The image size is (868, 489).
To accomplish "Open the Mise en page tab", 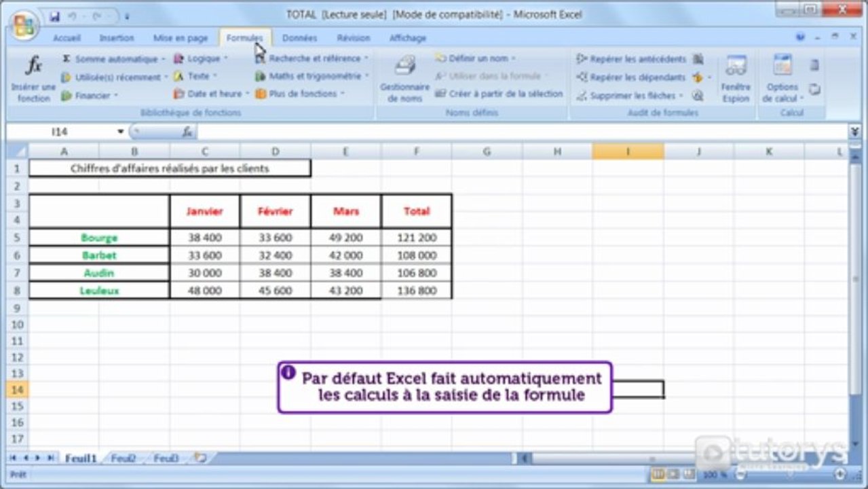I will (x=181, y=38).
